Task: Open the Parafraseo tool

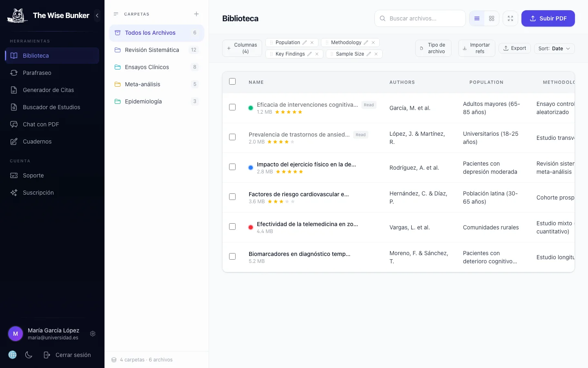Action: (37, 73)
